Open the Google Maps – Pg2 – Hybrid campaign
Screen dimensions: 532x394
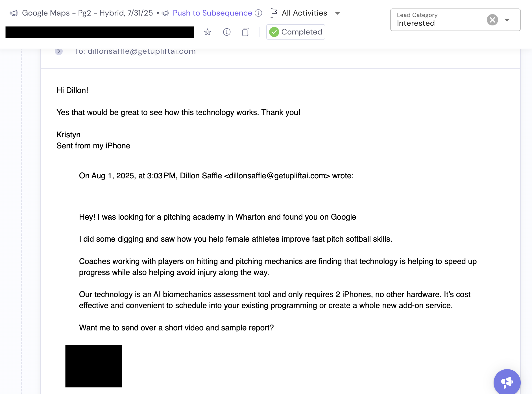pos(87,13)
